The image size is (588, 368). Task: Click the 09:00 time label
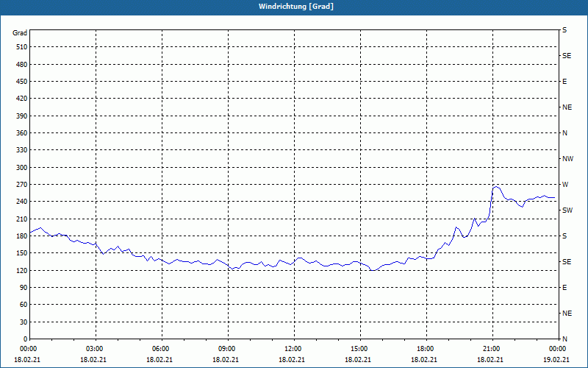[x=226, y=349]
